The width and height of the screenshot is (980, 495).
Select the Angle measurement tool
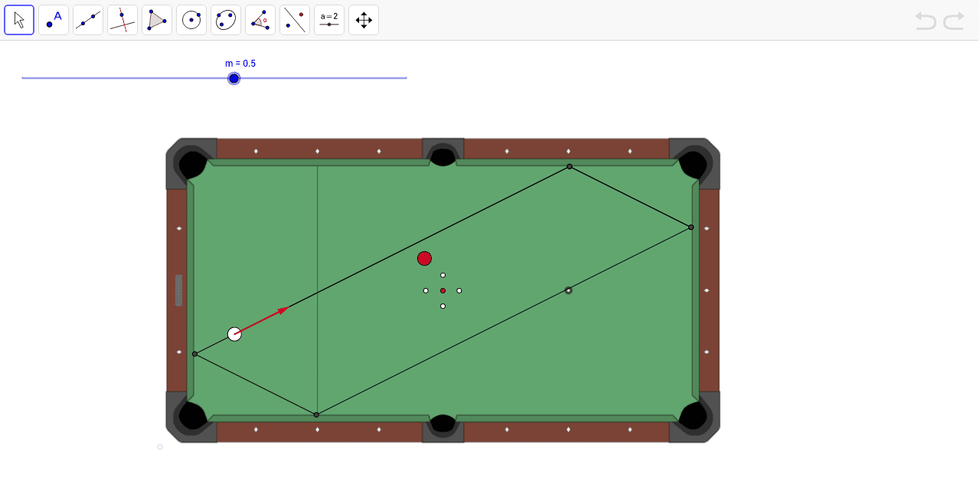[x=260, y=19]
